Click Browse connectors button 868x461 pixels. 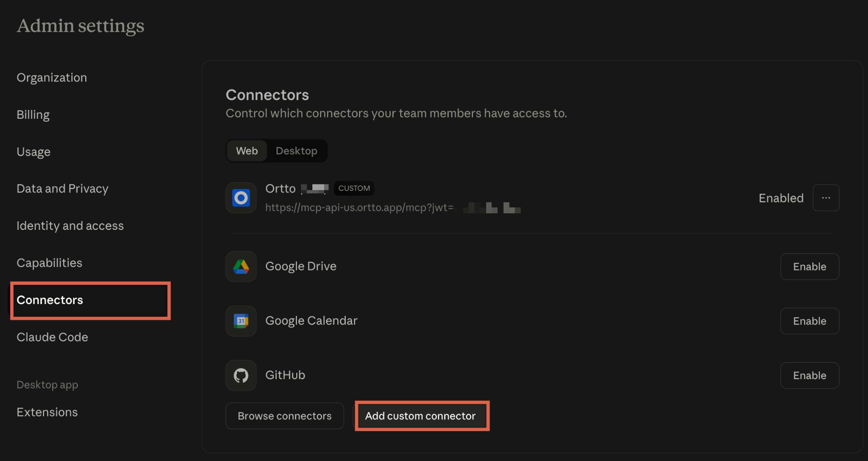(284, 416)
